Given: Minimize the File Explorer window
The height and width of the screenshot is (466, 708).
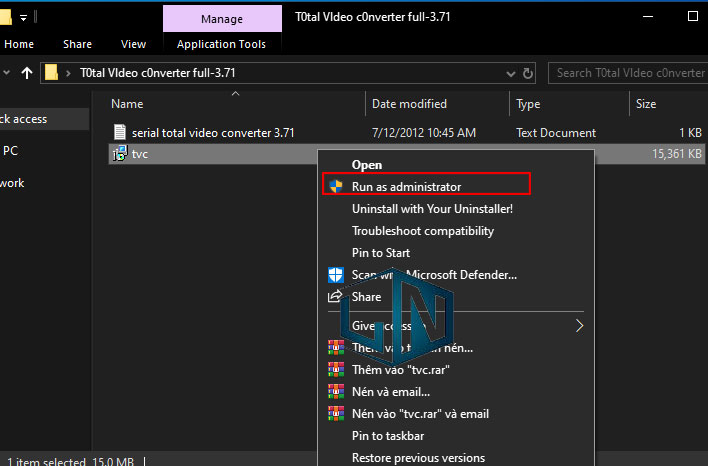Looking at the screenshot, I should 648,16.
